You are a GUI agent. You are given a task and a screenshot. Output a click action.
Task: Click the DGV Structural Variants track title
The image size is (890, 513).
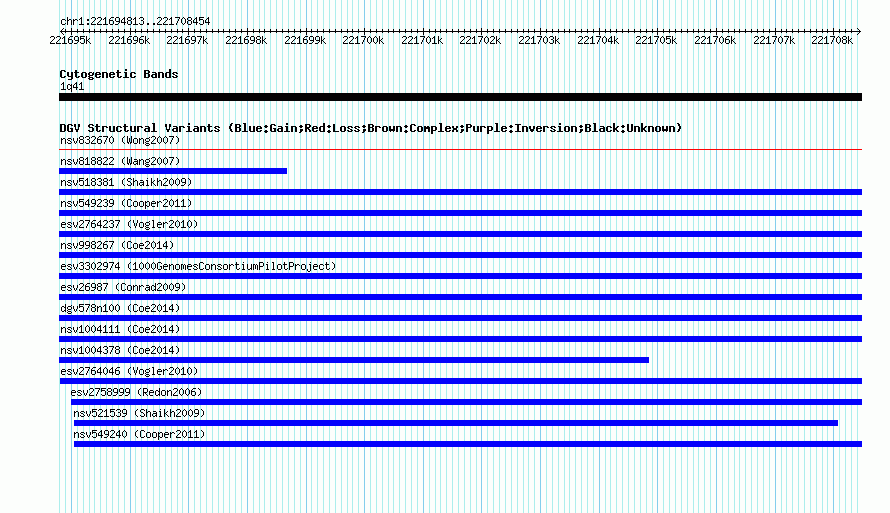371,128
